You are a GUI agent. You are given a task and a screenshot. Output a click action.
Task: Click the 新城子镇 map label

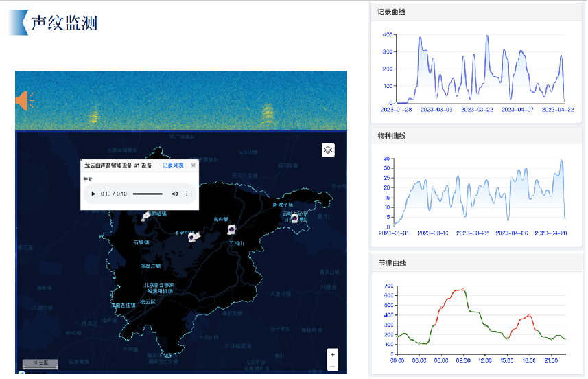pos(283,205)
